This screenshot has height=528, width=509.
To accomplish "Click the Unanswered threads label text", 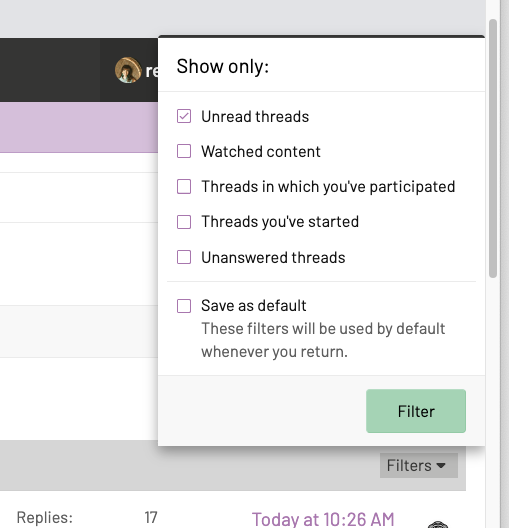I will coord(273,258).
